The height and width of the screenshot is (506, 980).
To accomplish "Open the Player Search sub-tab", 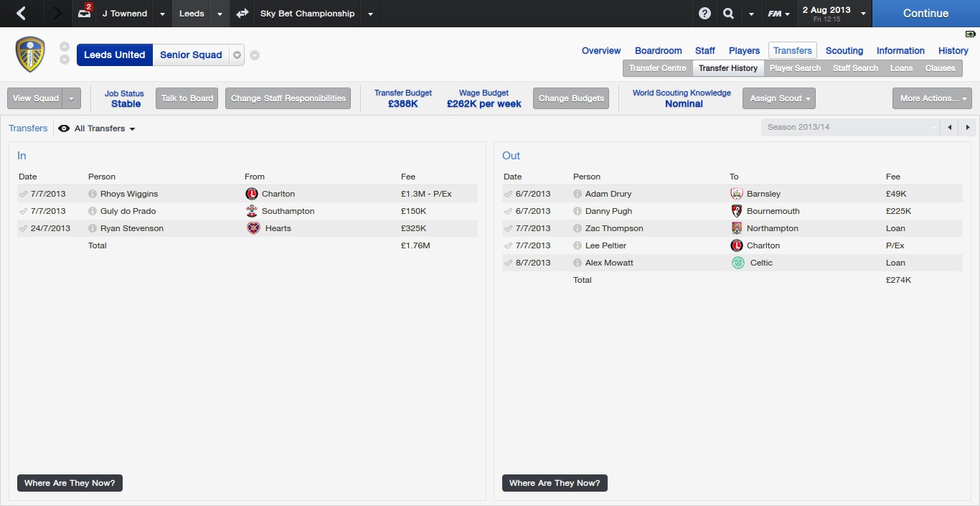I will 795,68.
